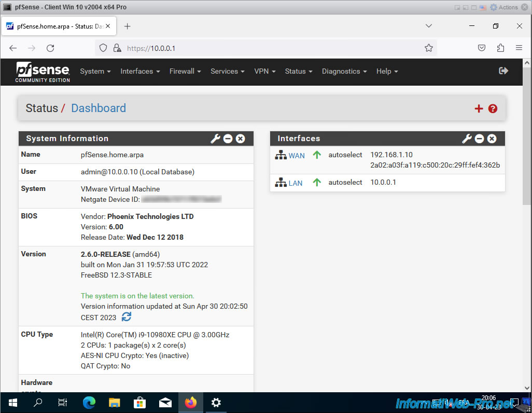The width and height of the screenshot is (532, 413).
Task: Expand the Firewall menu
Action: (185, 71)
